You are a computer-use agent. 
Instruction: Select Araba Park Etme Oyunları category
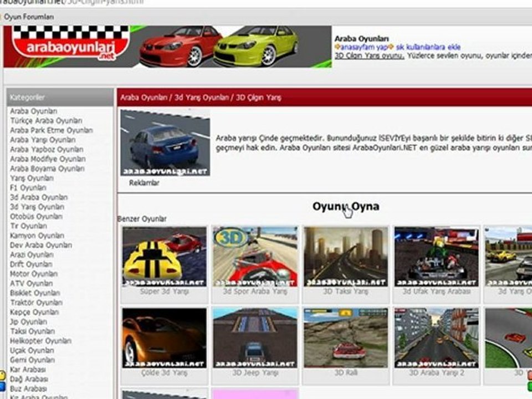(51, 130)
